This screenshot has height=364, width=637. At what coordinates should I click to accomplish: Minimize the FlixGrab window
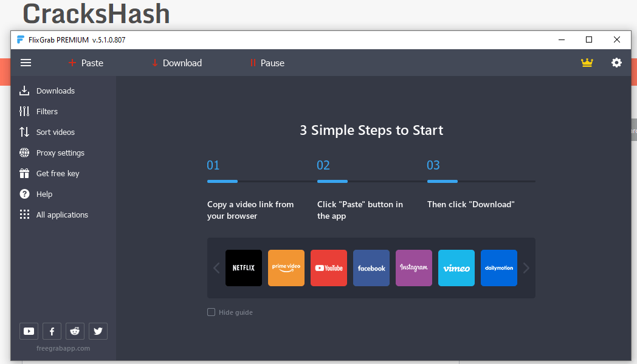(x=562, y=40)
